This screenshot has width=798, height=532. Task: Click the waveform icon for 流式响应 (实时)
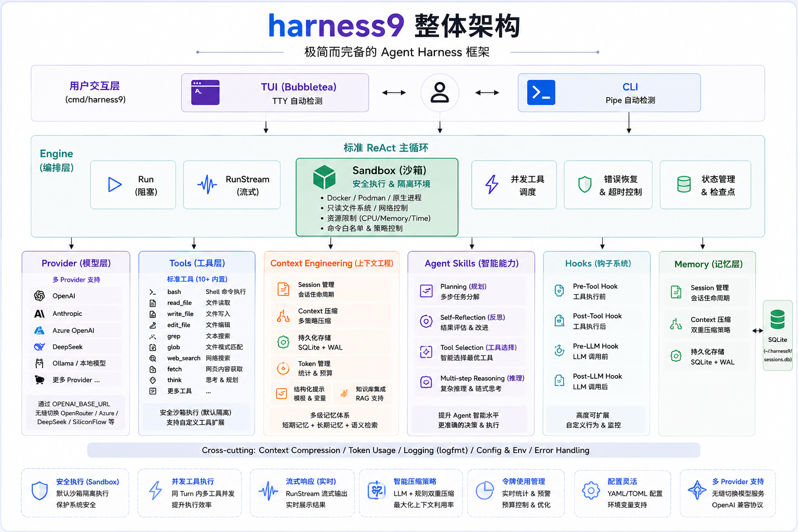tap(269, 490)
